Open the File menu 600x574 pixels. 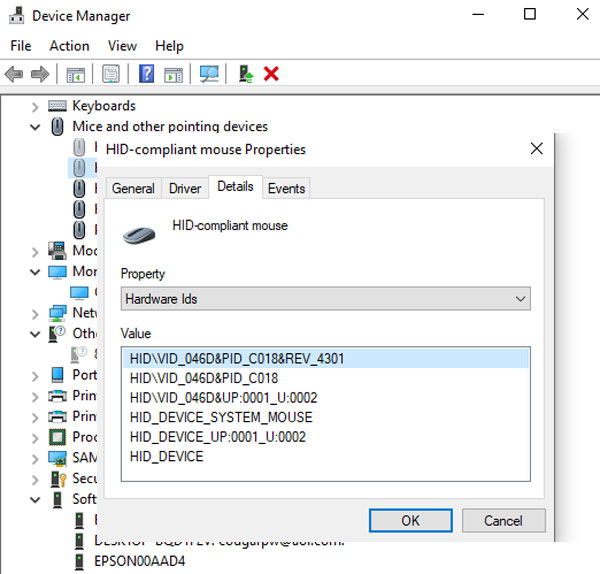click(x=21, y=46)
